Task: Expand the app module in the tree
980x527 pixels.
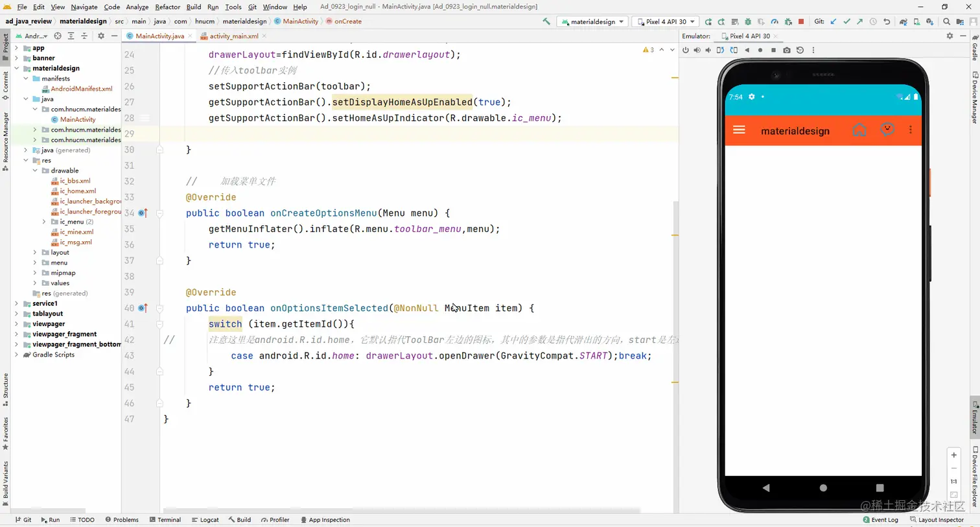Action: click(x=17, y=48)
